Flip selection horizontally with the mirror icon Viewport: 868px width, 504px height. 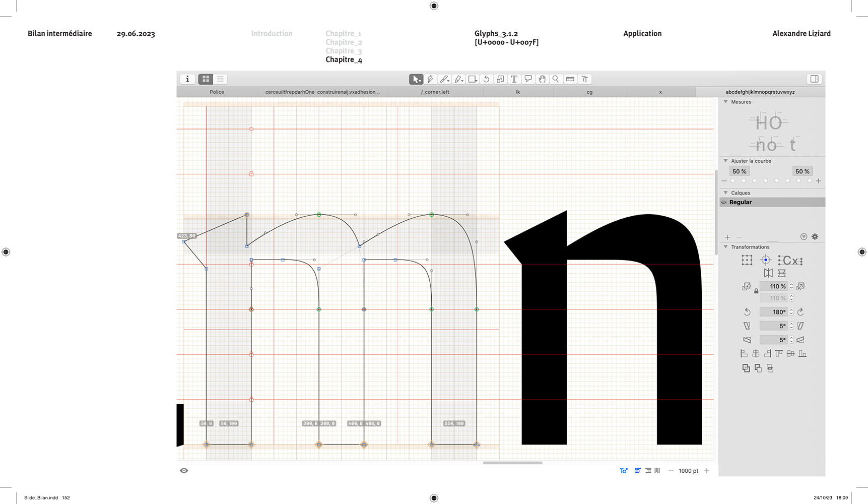(x=768, y=273)
